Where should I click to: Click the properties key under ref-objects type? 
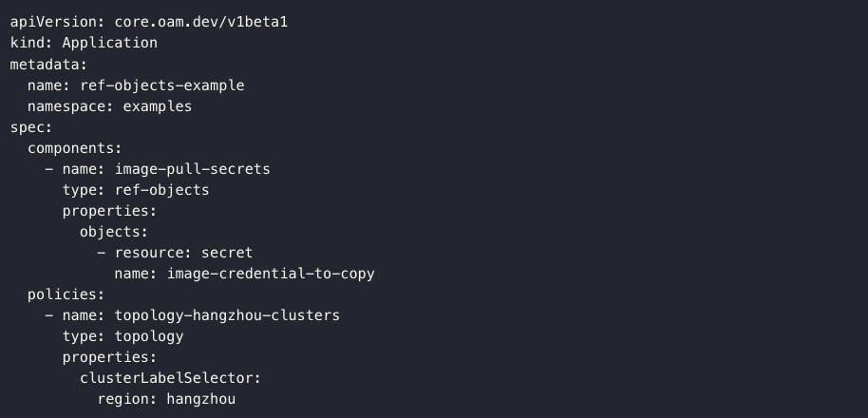pyautogui.click(x=105, y=211)
